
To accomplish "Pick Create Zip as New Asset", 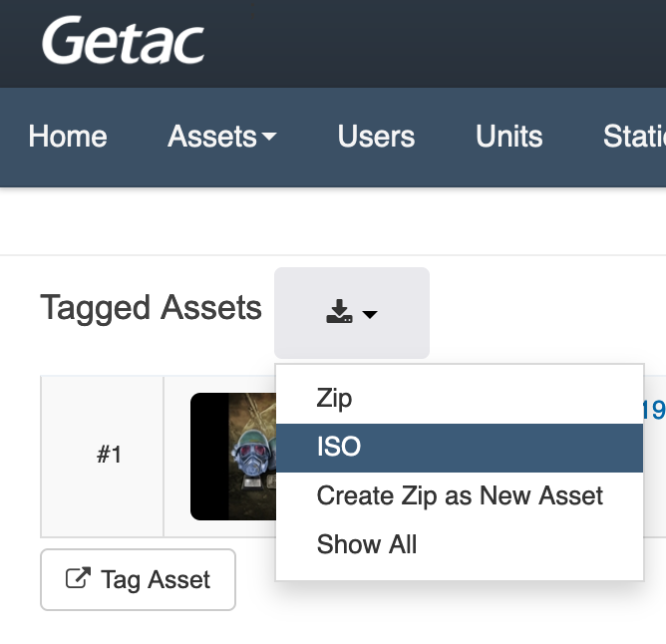I will [460, 495].
